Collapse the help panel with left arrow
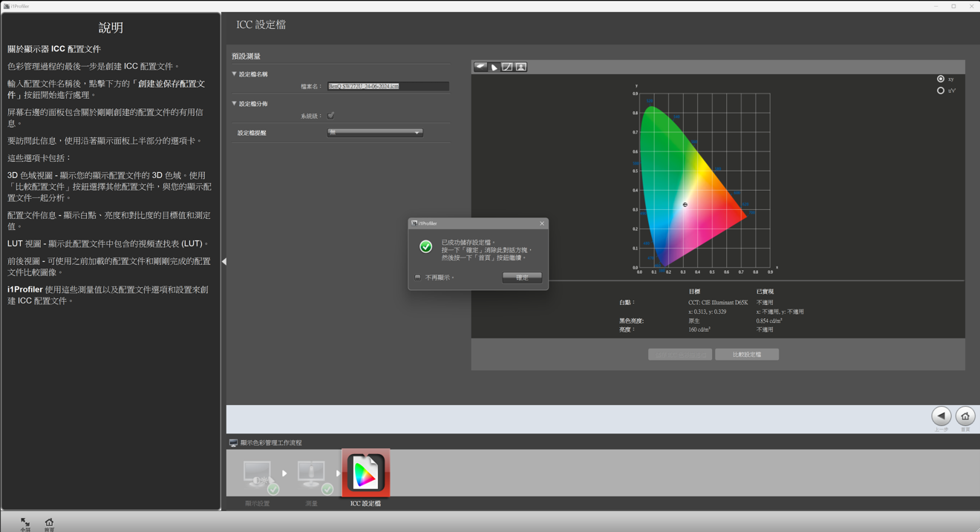The image size is (980, 532). pyautogui.click(x=224, y=261)
